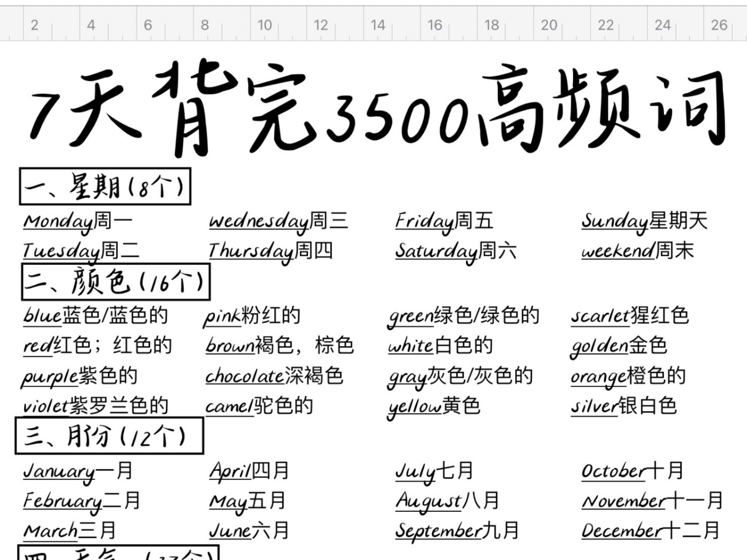Viewport: 747px width, 560px height.
Task: Click the word camel驼色的
Action: [x=259, y=406]
